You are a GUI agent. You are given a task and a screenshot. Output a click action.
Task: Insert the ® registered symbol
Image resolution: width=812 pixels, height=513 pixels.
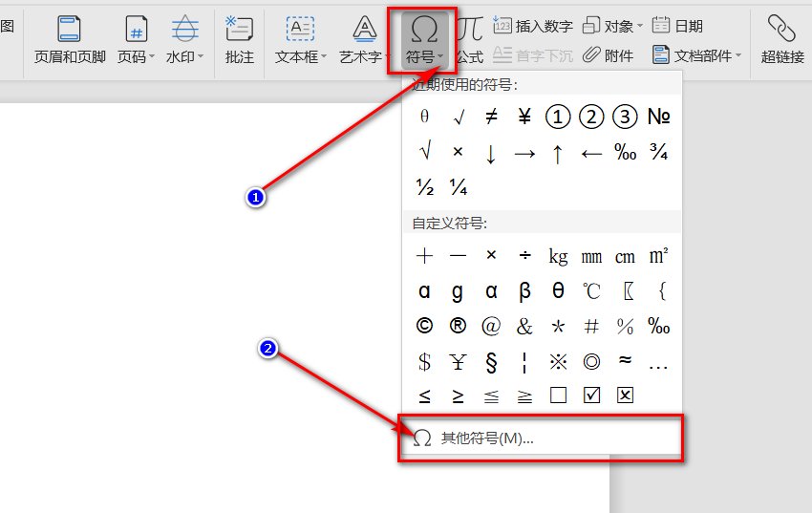(x=459, y=326)
